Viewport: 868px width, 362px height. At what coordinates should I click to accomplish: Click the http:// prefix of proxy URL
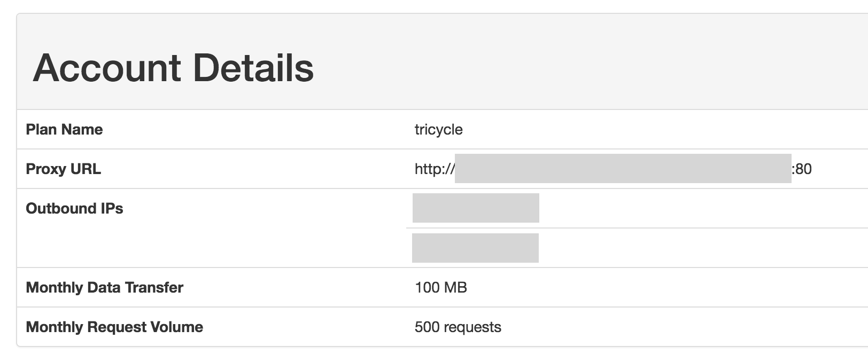pyautogui.click(x=435, y=169)
